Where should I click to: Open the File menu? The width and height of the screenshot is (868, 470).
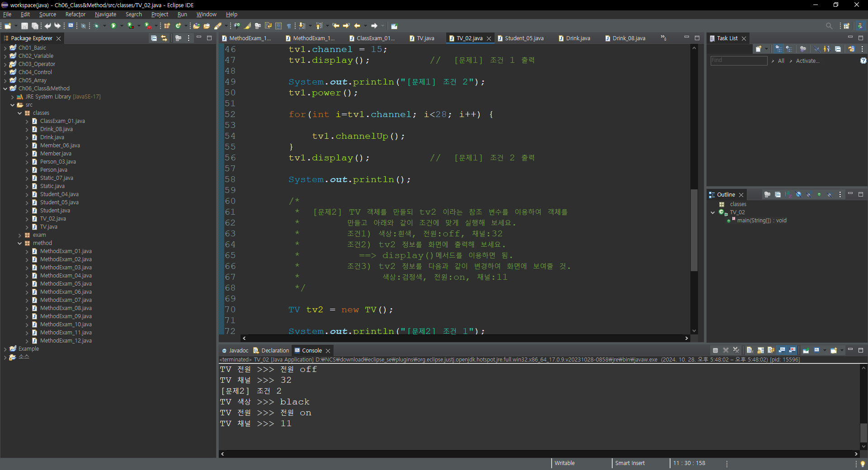[x=7, y=14]
